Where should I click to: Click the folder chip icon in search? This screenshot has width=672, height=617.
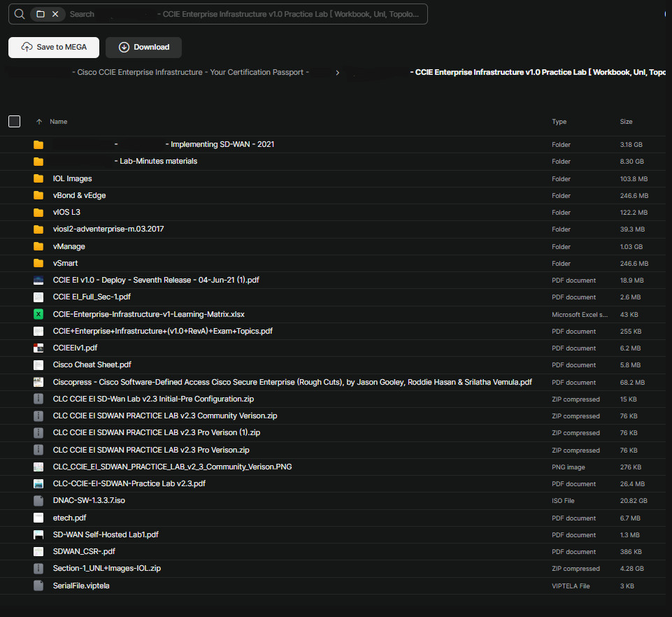point(41,14)
